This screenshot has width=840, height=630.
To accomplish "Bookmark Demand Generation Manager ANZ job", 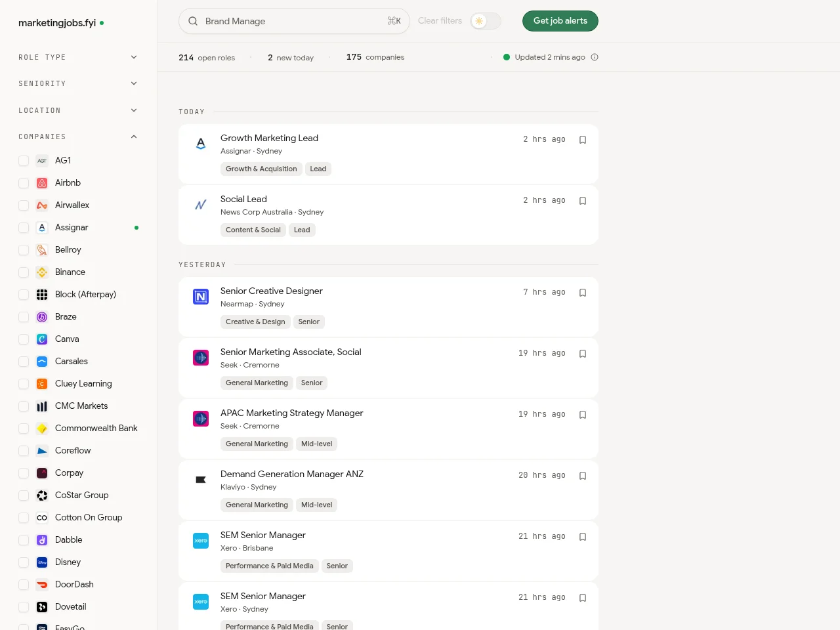I will [583, 476].
